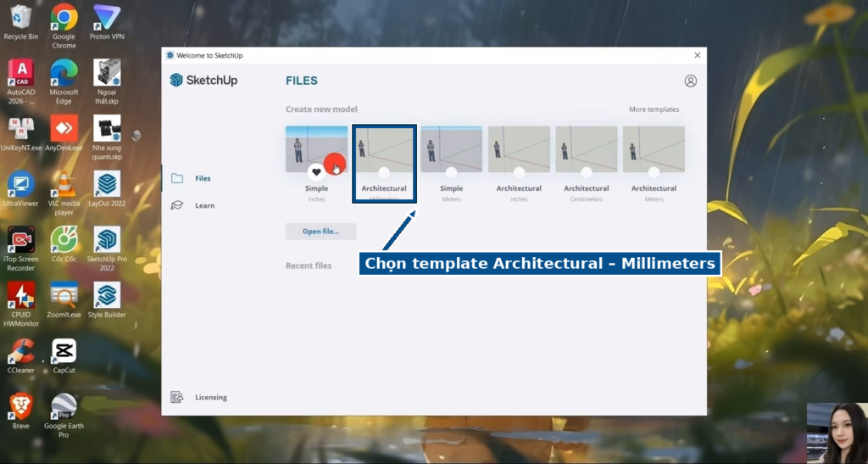Image resolution: width=868 pixels, height=464 pixels.
Task: Launch CapCut desktop shortcut
Action: (x=64, y=355)
